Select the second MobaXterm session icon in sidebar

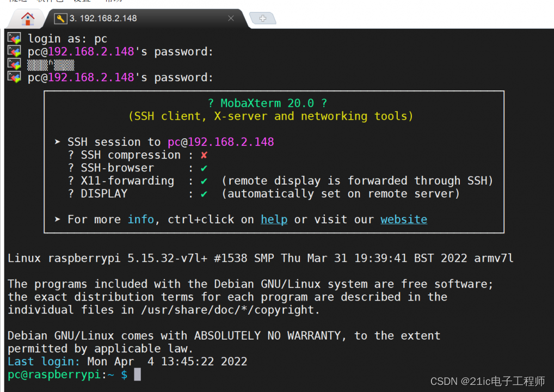pyautogui.click(x=14, y=51)
